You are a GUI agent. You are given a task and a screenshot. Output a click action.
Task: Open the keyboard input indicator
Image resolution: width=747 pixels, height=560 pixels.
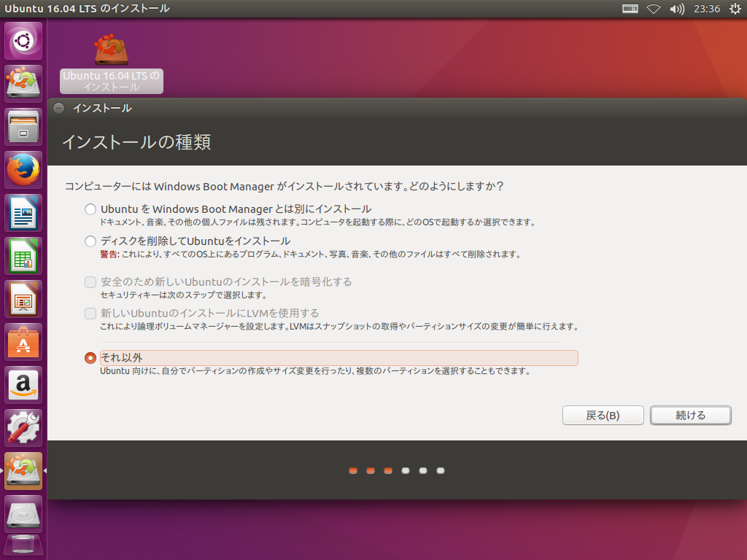click(x=630, y=9)
